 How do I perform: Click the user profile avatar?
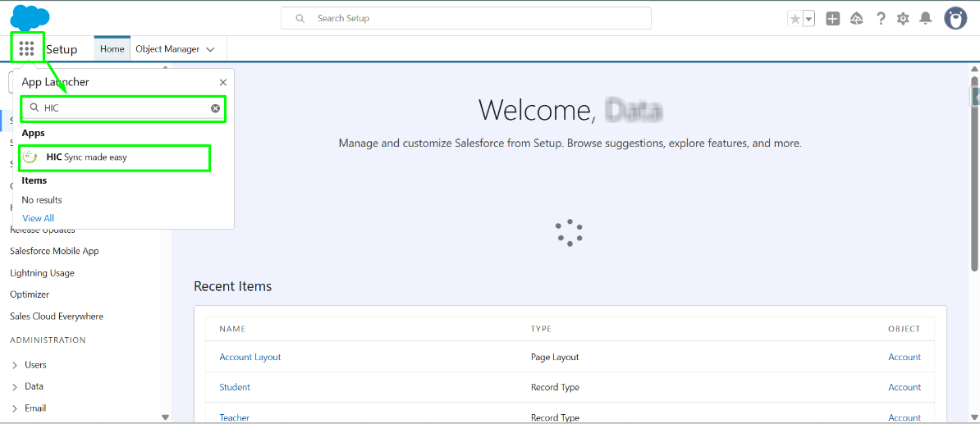955,18
